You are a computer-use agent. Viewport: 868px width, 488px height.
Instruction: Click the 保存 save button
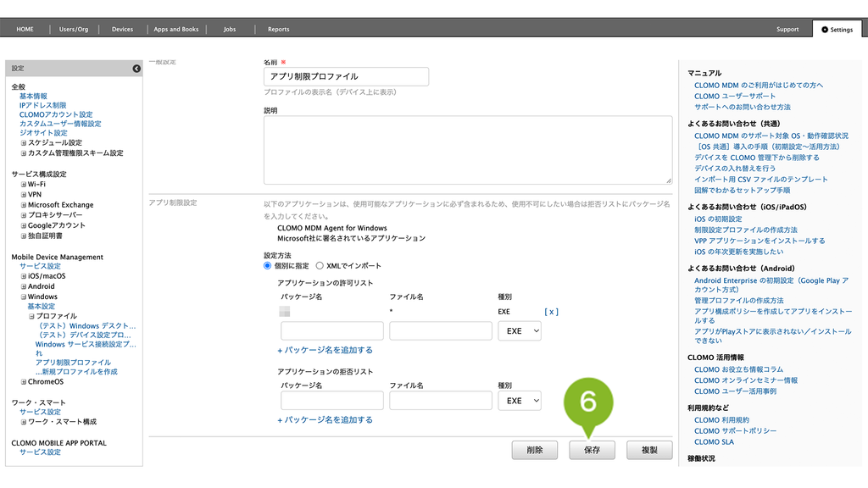(x=592, y=450)
